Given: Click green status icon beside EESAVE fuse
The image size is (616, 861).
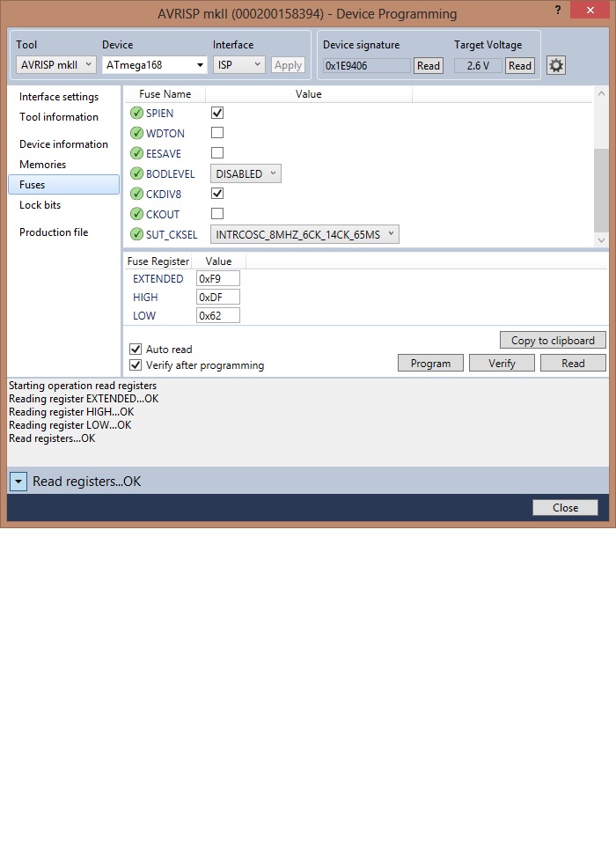Looking at the screenshot, I should [x=136, y=154].
